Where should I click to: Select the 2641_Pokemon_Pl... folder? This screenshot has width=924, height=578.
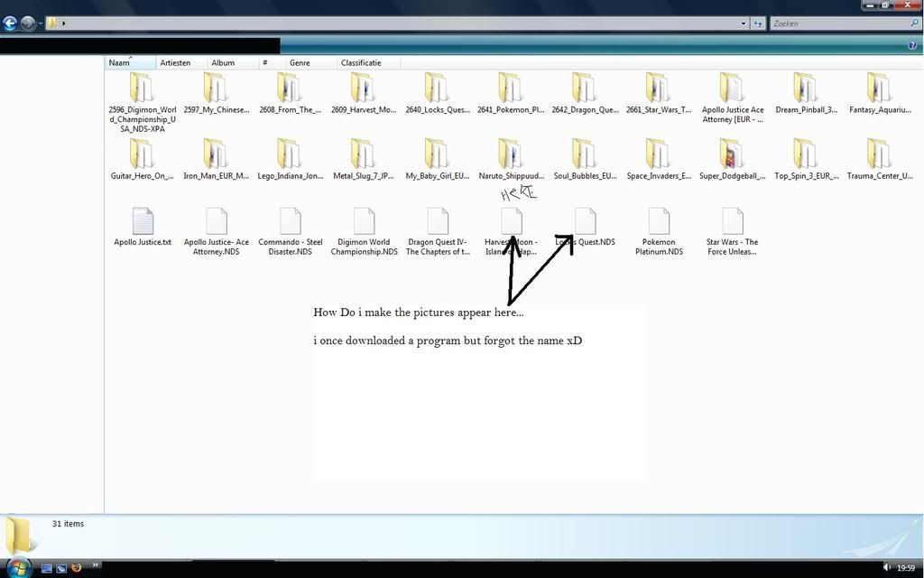(511, 93)
